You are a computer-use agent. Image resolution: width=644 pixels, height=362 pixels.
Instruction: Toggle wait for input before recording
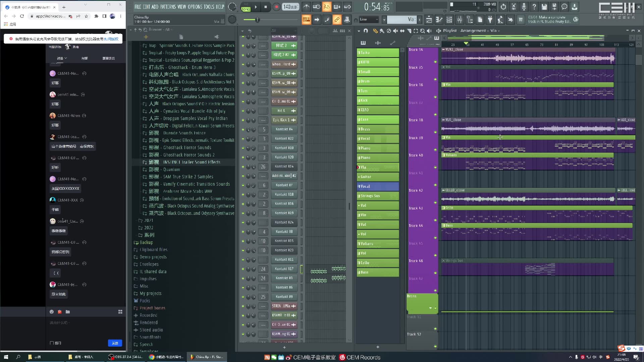316,7
